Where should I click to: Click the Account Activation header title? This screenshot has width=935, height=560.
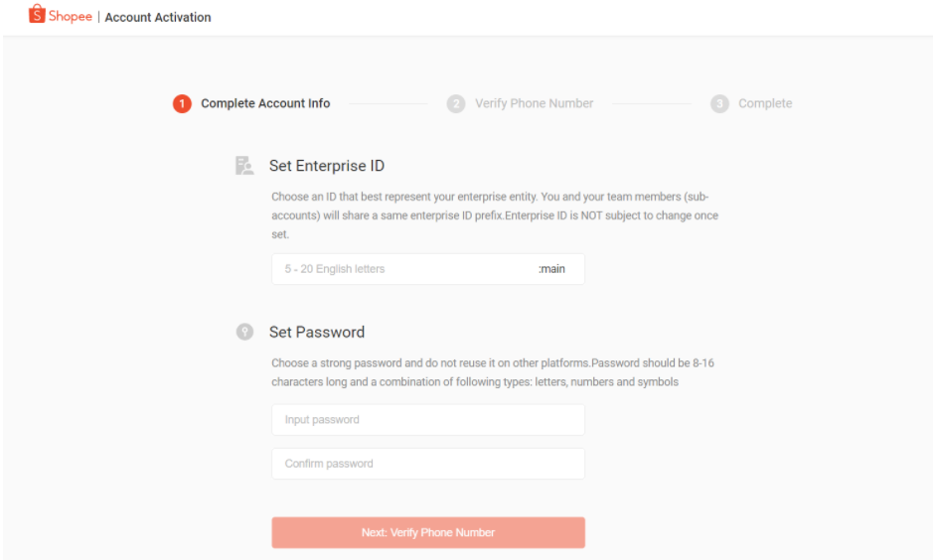158,17
